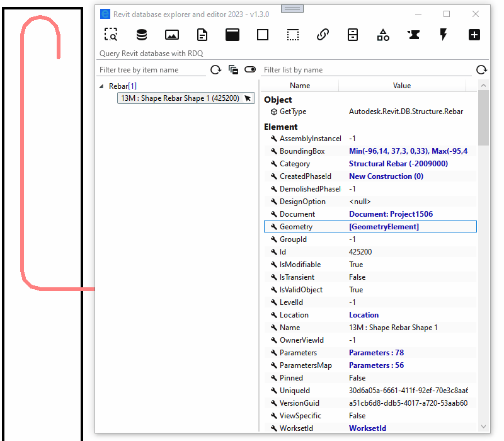504x441 pixels.
Task: Click the anvil-shaped toolbar icon
Action: (x=414, y=35)
